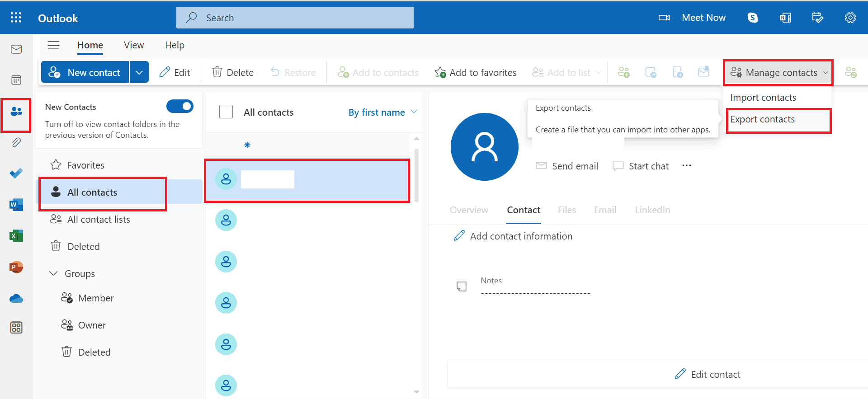Open Member groups

click(x=119, y=298)
